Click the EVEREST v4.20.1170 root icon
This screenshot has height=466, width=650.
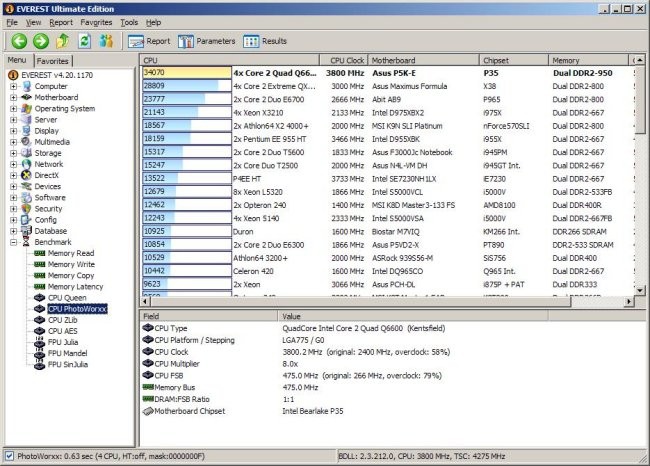(13, 75)
